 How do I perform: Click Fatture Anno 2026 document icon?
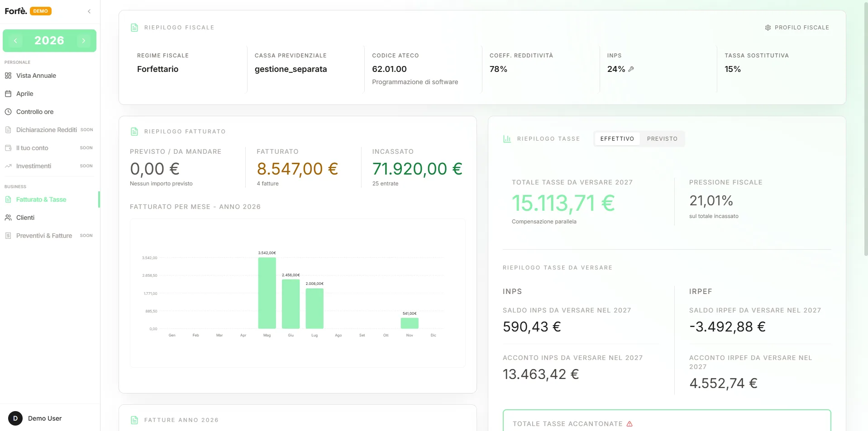tap(134, 420)
